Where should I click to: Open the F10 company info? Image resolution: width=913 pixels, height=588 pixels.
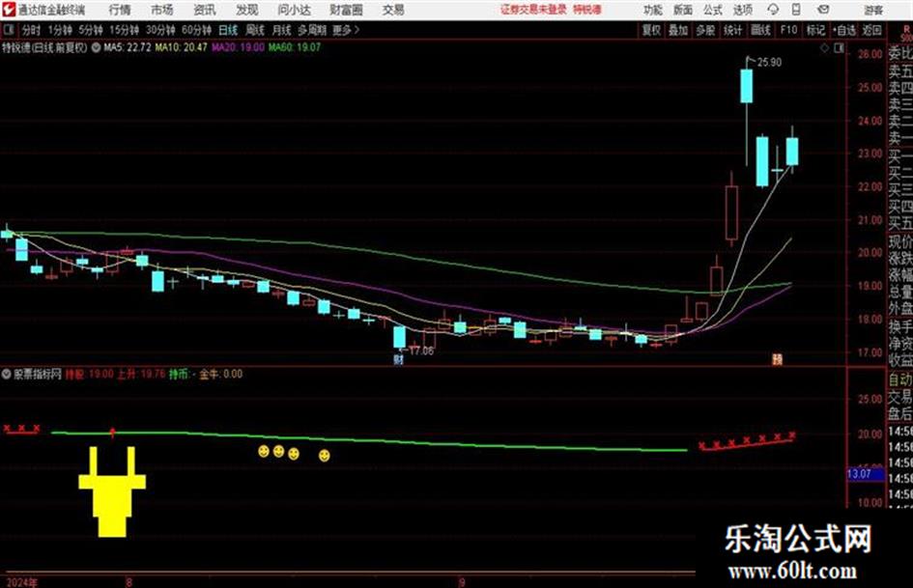(789, 30)
